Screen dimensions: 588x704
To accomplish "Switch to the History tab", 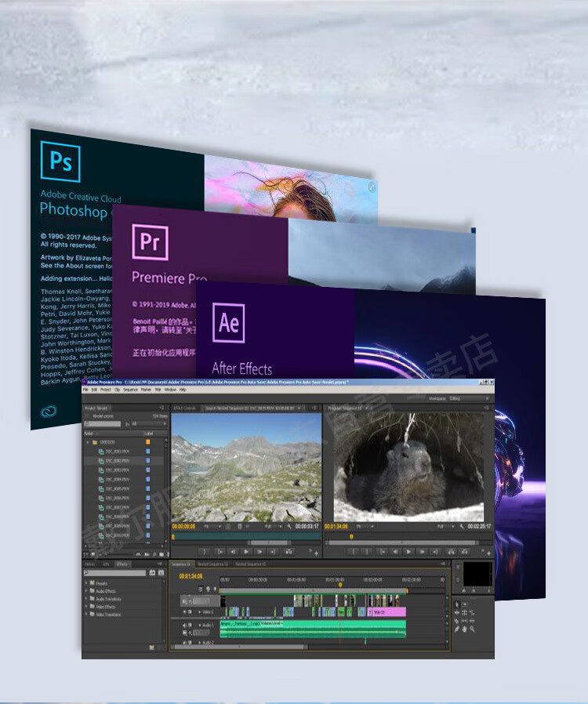I will click(90, 564).
